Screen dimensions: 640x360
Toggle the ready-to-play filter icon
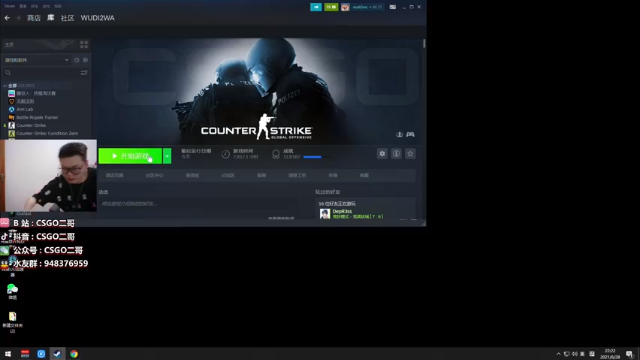(85, 60)
